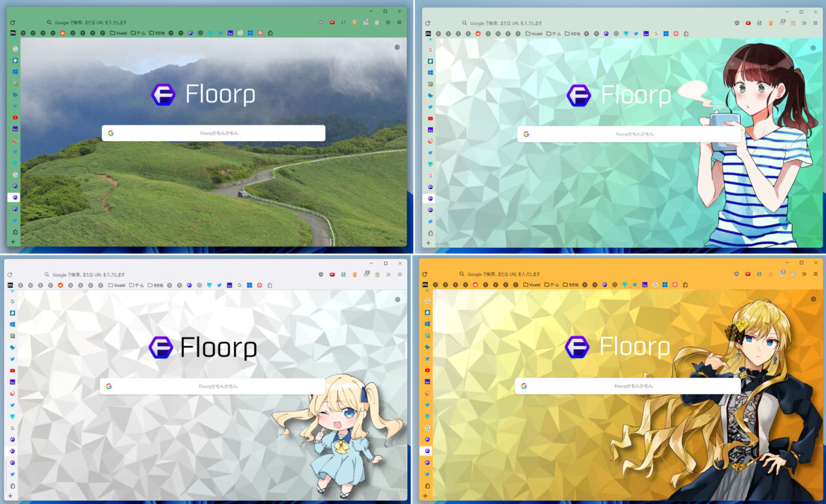826x504 pixels.
Task: Open hamburger menu in the mint window
Action: click(815, 23)
